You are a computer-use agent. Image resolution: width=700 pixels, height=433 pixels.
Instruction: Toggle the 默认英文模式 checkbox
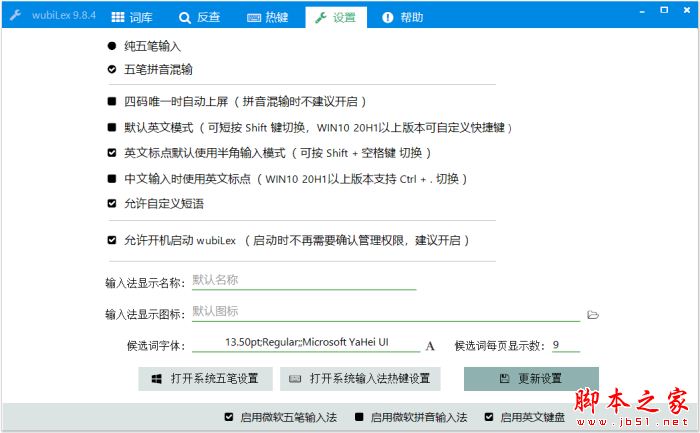point(112,128)
